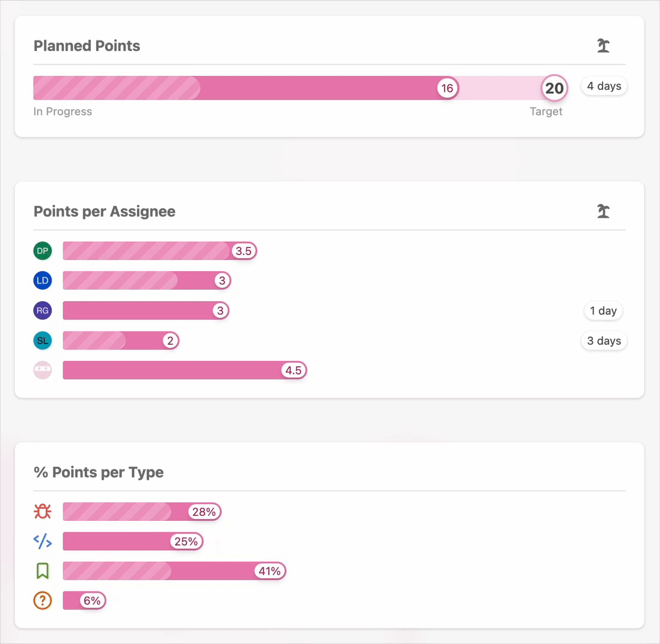This screenshot has width=660, height=644.
Task: Click the 41% badge on the story bar
Action: 269,571
